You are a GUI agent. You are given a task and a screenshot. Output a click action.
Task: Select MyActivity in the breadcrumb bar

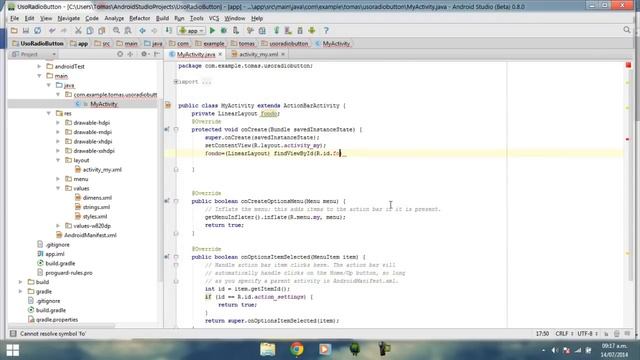[x=332, y=43]
